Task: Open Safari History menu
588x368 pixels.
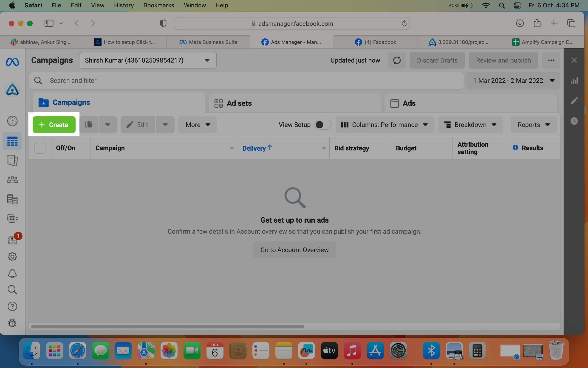Action: tap(124, 5)
